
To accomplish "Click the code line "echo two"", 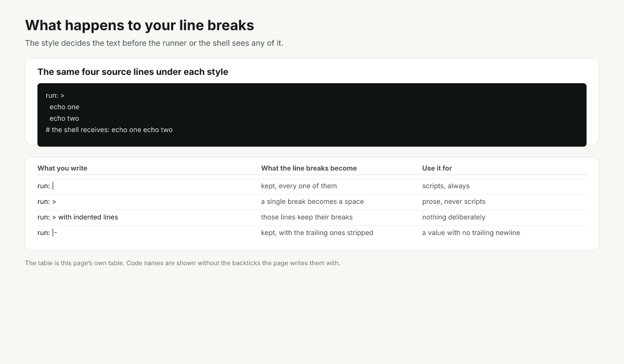I will [64, 119].
